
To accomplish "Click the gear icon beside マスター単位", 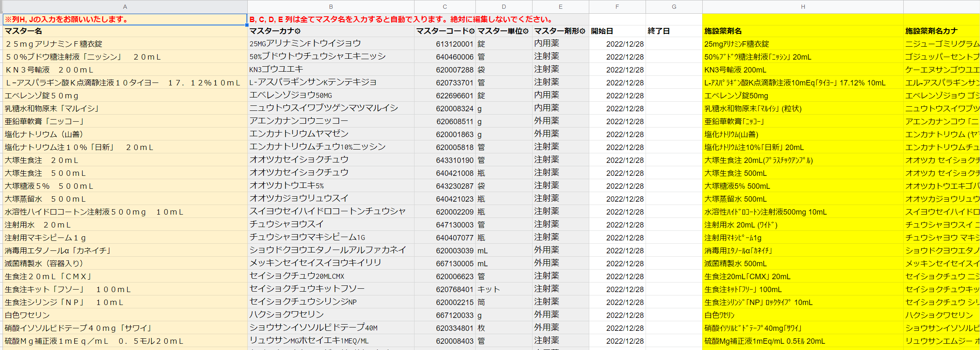I will 525,31.
